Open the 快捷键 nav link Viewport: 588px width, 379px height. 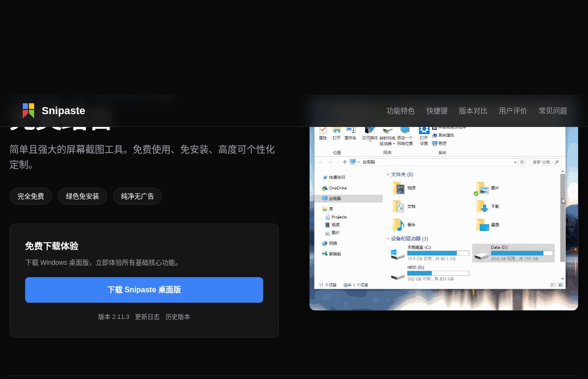tap(437, 111)
